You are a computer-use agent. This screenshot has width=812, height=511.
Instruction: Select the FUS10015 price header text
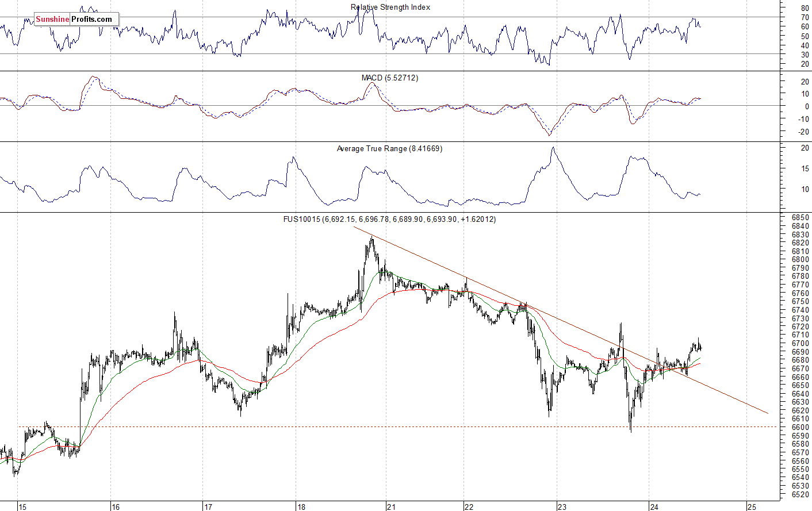point(389,219)
